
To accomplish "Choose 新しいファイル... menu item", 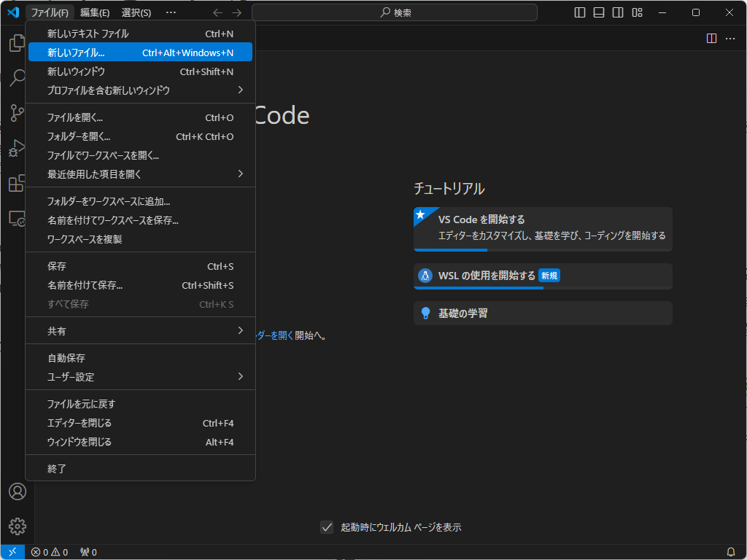I will [x=140, y=52].
